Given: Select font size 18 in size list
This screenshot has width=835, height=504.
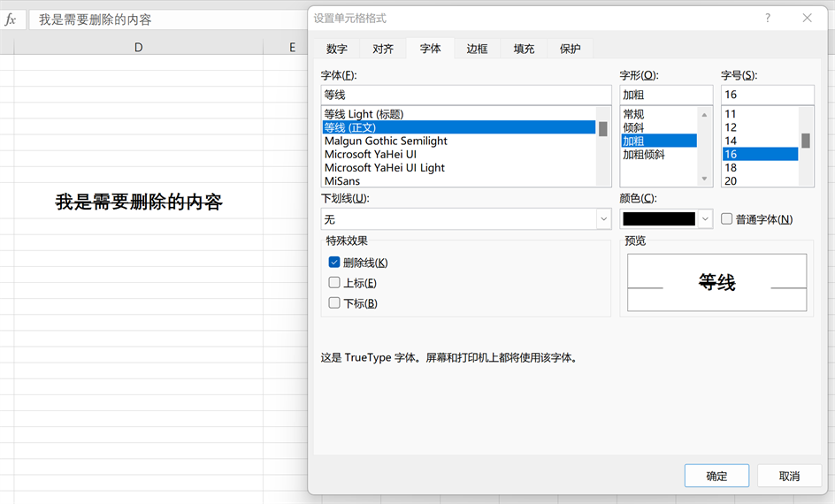Looking at the screenshot, I should (x=731, y=168).
